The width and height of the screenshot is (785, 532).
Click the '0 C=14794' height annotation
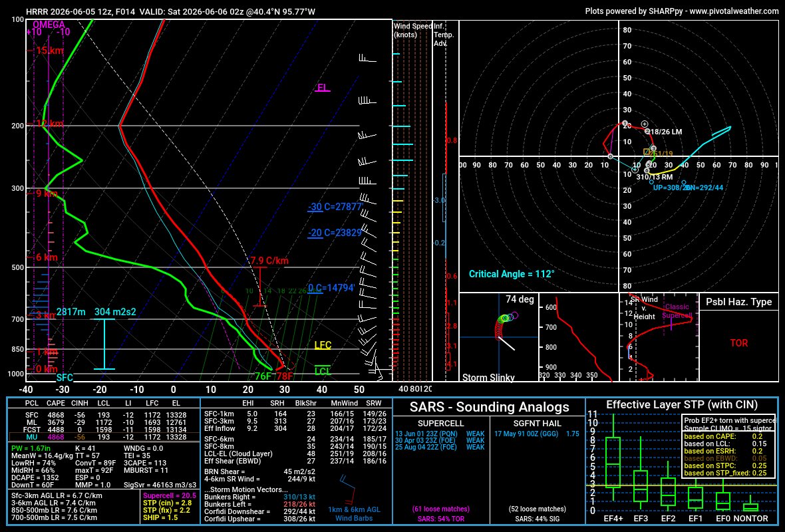click(332, 288)
